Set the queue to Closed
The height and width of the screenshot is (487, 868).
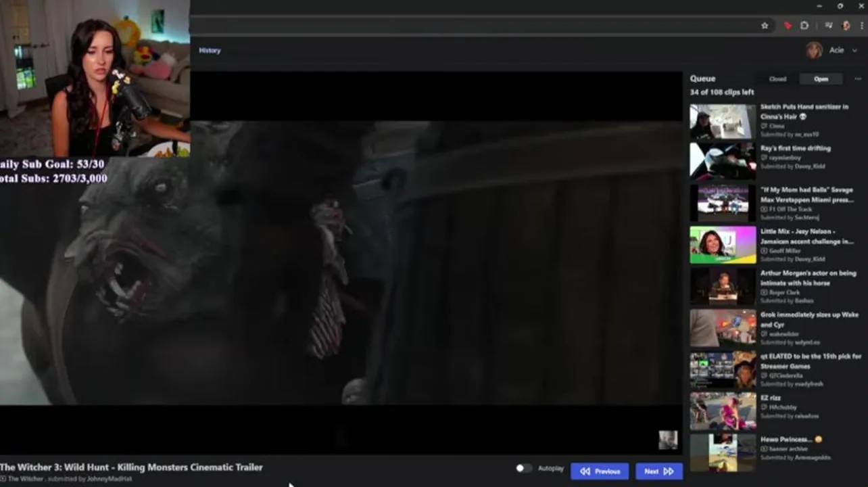(x=777, y=79)
